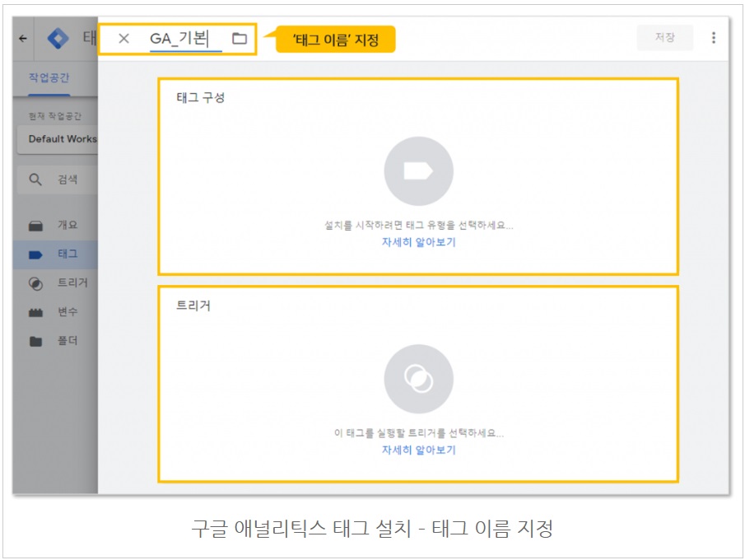This screenshot has width=745, height=560.
Task: Click the back arrow in top-left
Action: click(23, 39)
